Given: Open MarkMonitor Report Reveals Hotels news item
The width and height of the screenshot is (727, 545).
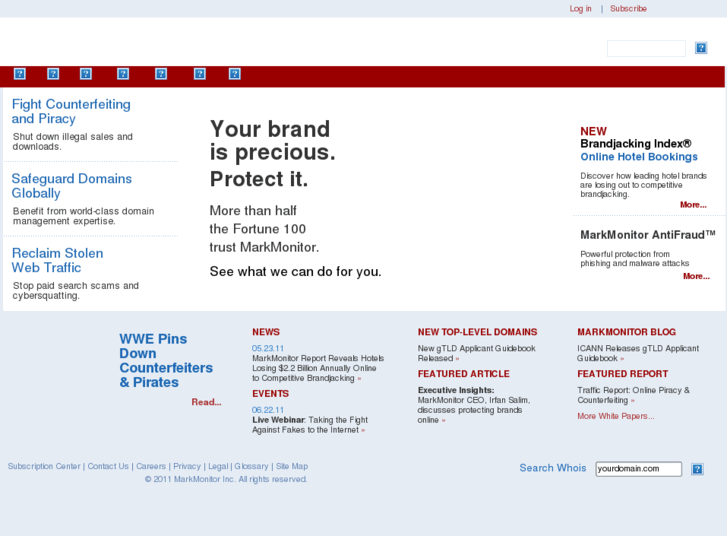Looking at the screenshot, I should point(318,368).
